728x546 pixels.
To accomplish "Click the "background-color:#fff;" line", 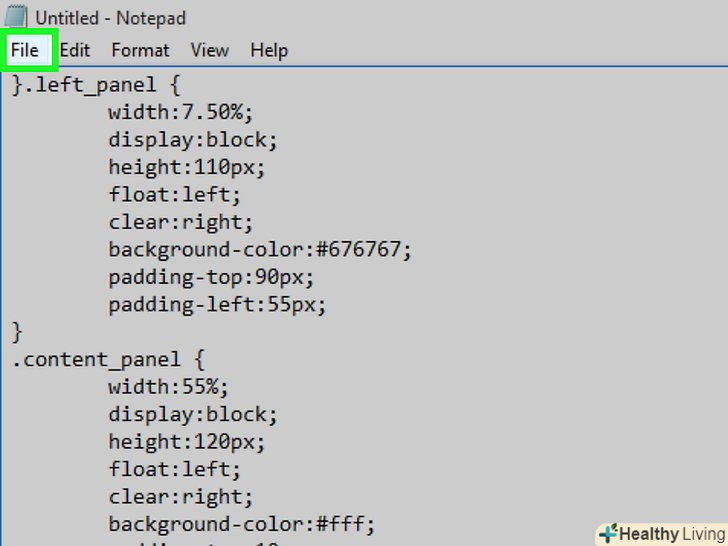I will click(241, 523).
